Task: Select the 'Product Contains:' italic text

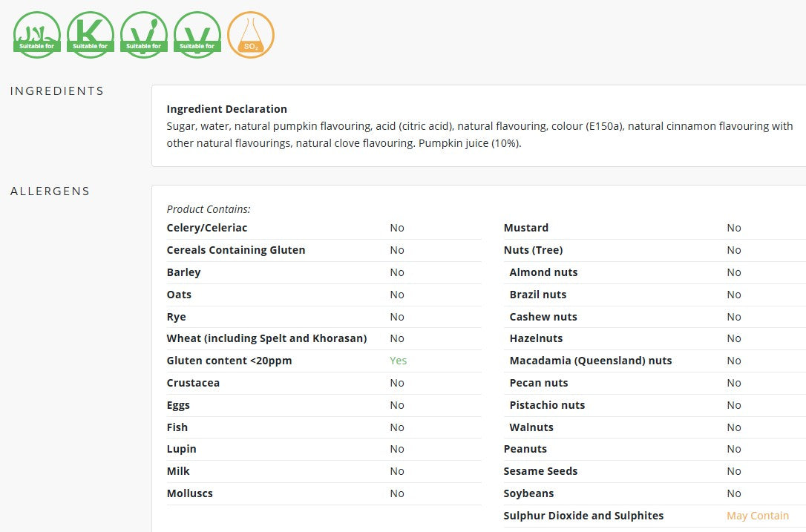Action: (x=209, y=209)
